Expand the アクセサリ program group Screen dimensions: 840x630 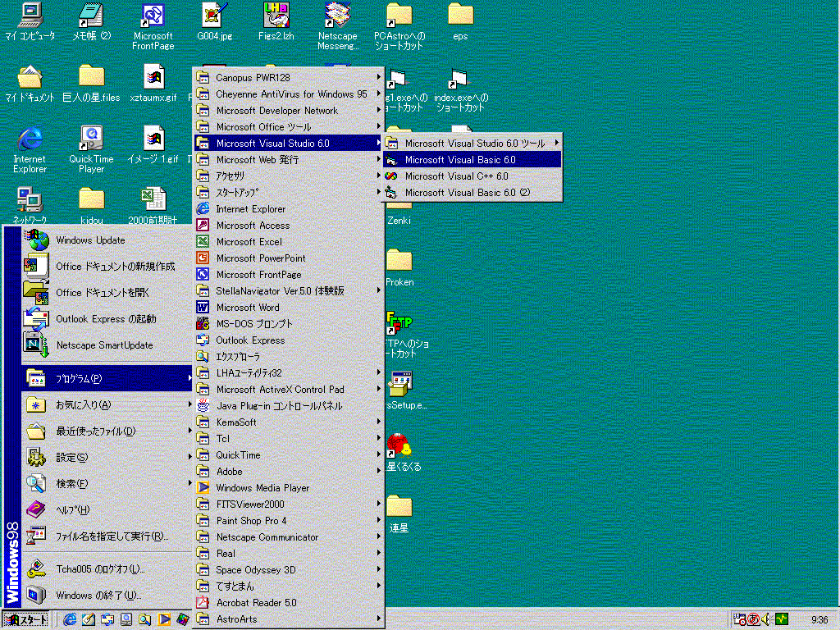[290, 176]
